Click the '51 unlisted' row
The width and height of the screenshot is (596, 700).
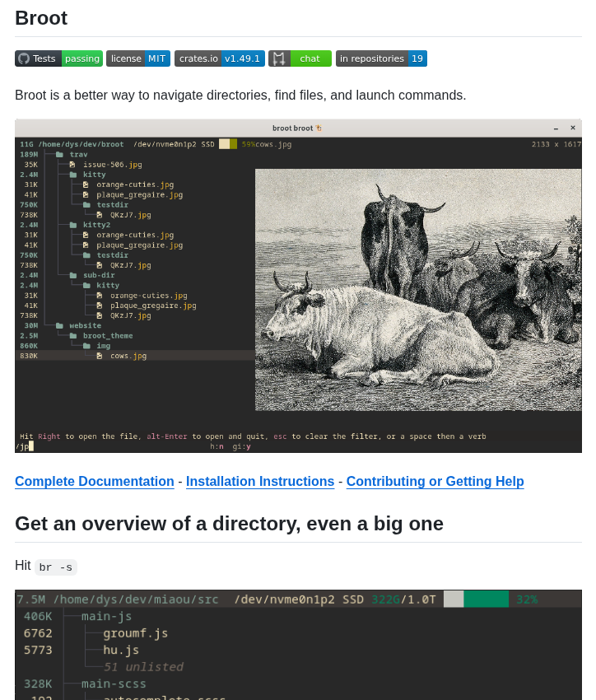click(x=142, y=667)
